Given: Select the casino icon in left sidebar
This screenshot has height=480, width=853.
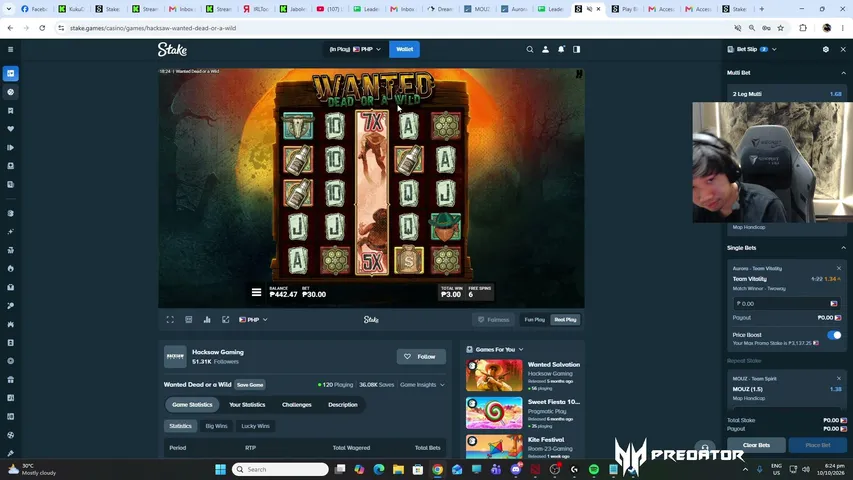Looking at the screenshot, I should click(x=10, y=73).
